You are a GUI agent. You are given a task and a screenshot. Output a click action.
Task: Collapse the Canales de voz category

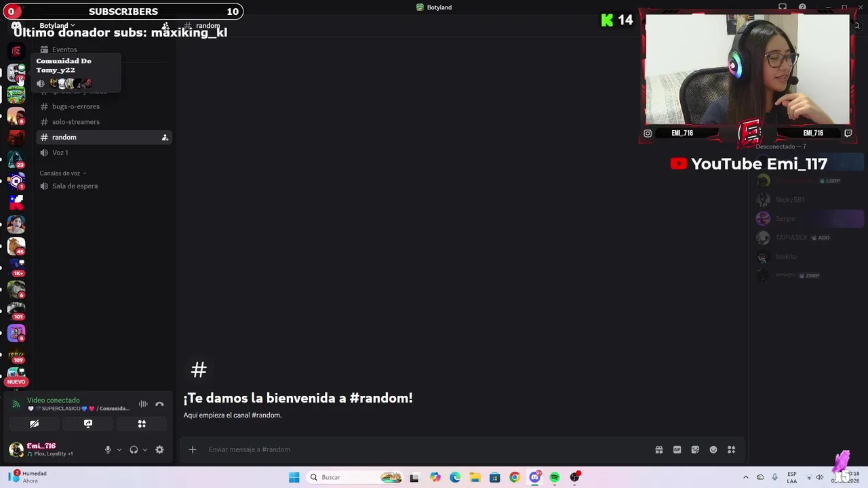click(x=62, y=174)
